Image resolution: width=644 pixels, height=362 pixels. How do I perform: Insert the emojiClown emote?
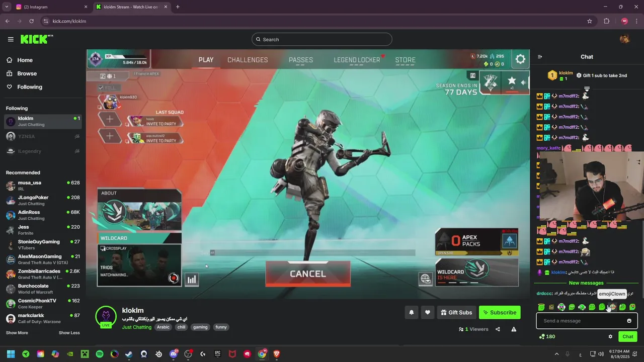(x=612, y=307)
